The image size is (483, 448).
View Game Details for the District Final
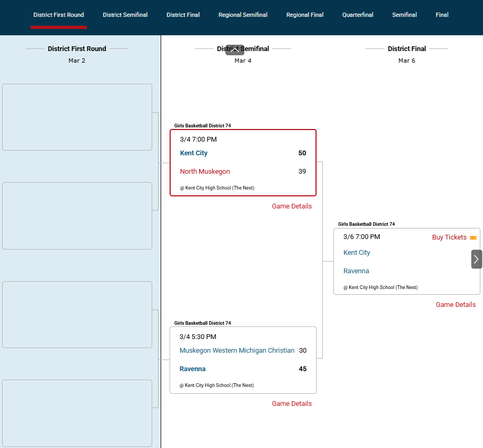[x=456, y=305]
